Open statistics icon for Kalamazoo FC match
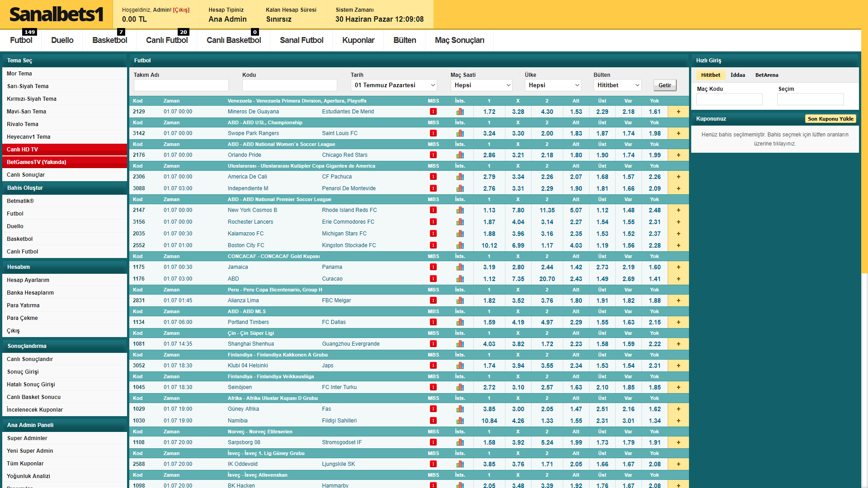Viewport: 868px width, 488px height. pos(460,234)
